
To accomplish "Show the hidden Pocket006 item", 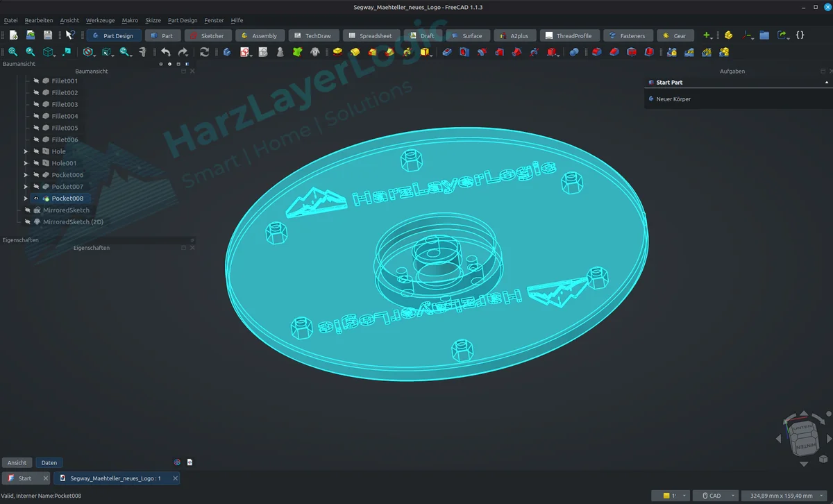I will (x=36, y=175).
